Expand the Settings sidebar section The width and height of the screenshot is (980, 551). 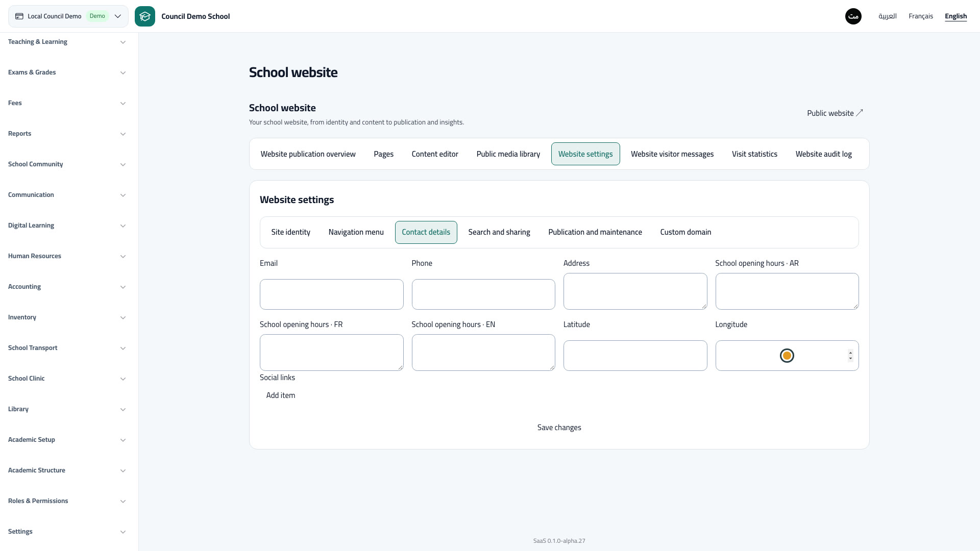tap(67, 532)
